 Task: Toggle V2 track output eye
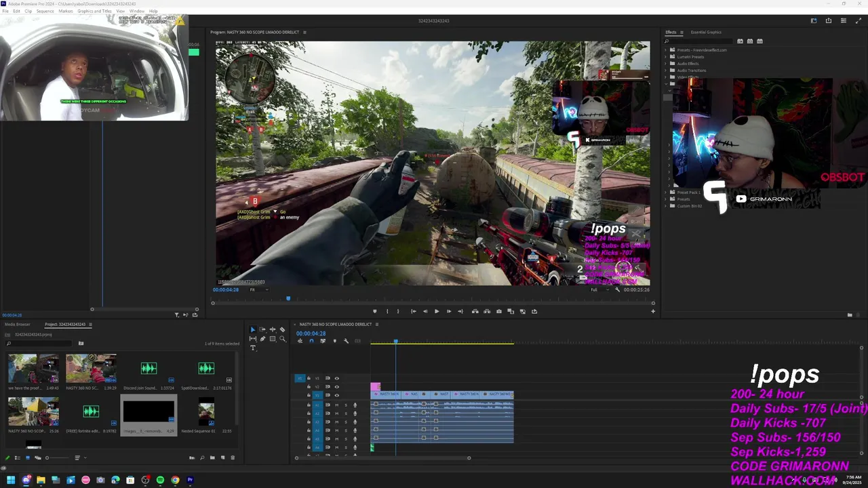coord(336,387)
